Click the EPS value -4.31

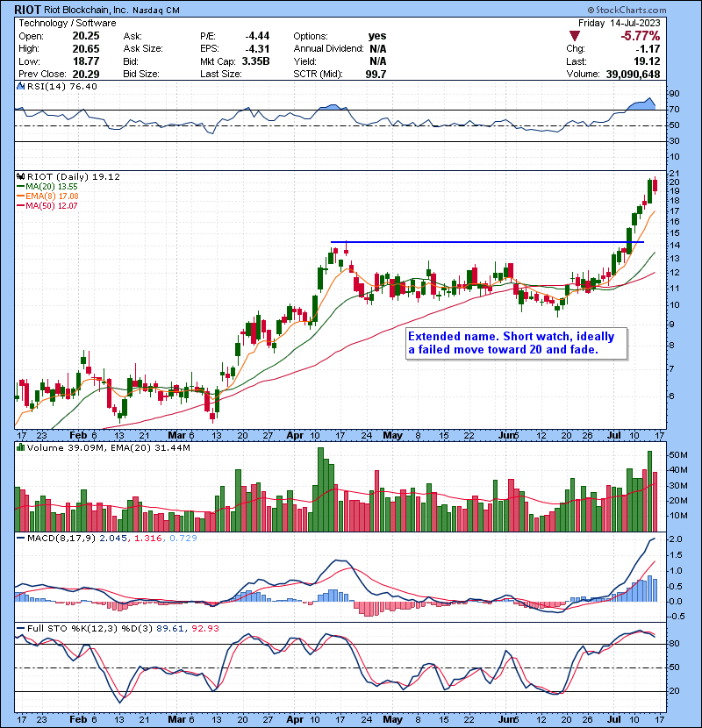(257, 49)
